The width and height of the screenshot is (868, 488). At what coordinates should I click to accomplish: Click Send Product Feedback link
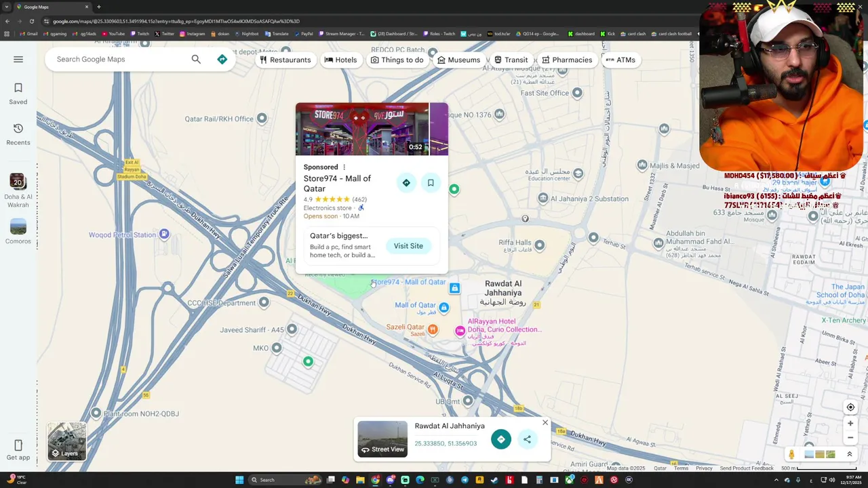coord(747,468)
